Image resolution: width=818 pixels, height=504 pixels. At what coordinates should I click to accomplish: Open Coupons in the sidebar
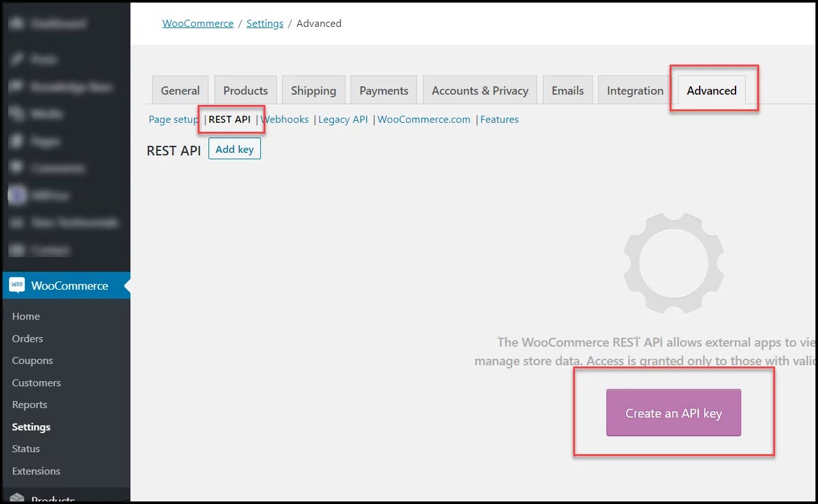click(x=33, y=361)
